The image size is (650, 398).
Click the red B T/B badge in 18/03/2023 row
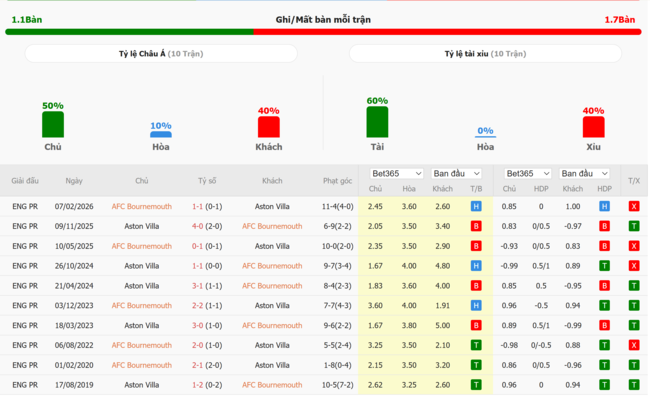point(476,325)
